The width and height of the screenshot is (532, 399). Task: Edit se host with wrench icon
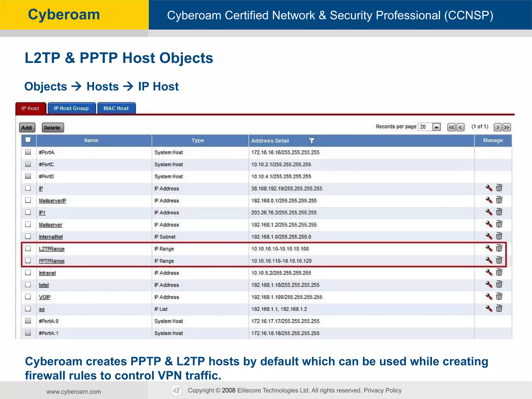(489, 309)
